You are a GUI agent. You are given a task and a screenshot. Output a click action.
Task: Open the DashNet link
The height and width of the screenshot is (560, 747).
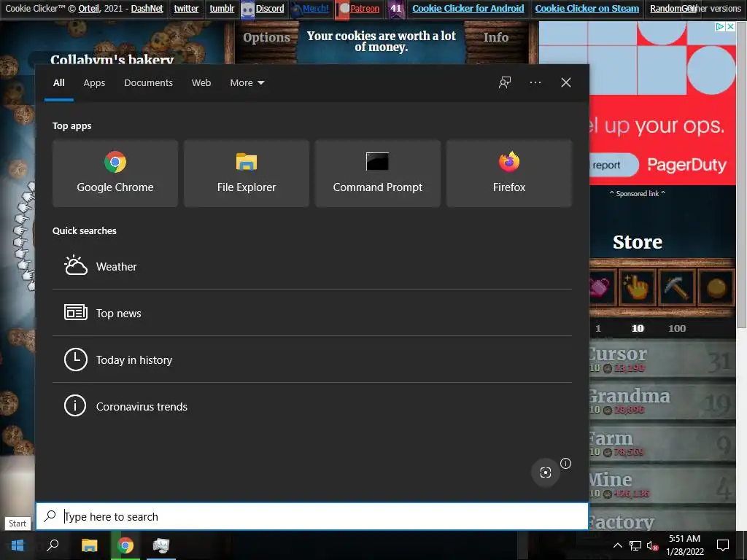[147, 9]
